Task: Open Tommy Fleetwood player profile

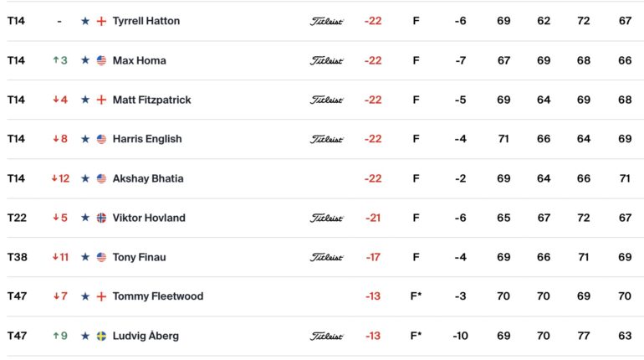Action: click(x=158, y=296)
